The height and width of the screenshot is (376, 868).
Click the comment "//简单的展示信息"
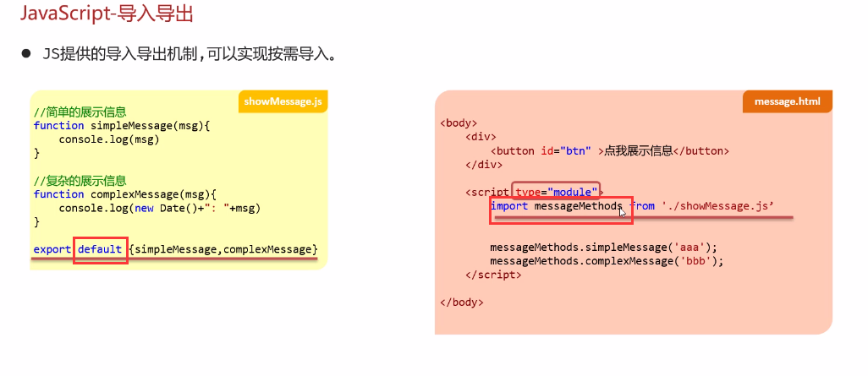(80, 112)
